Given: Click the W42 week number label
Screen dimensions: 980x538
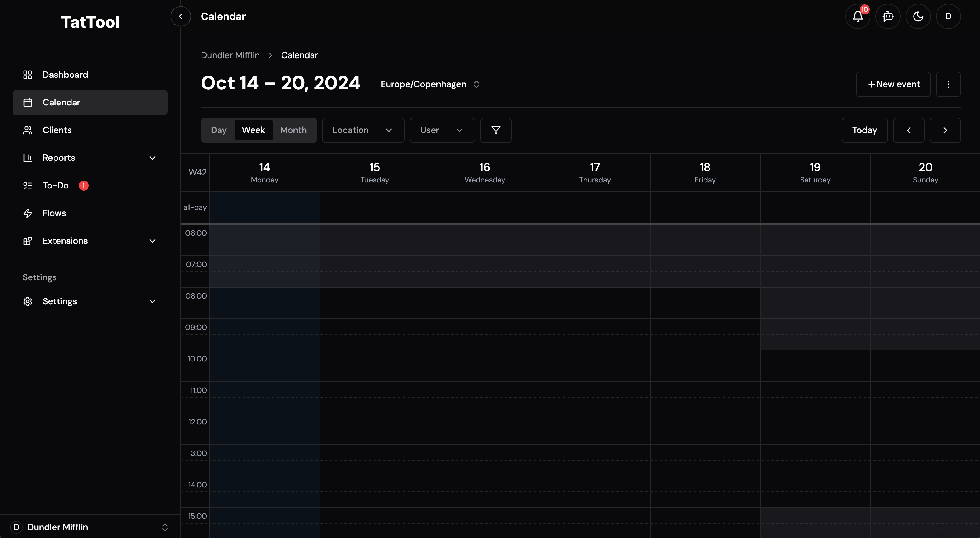Looking at the screenshot, I should pyautogui.click(x=197, y=172).
